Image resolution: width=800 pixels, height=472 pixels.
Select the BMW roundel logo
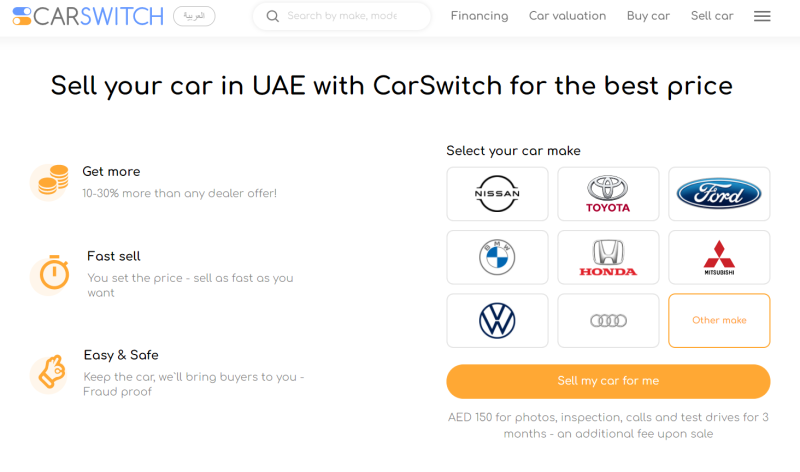(497, 257)
